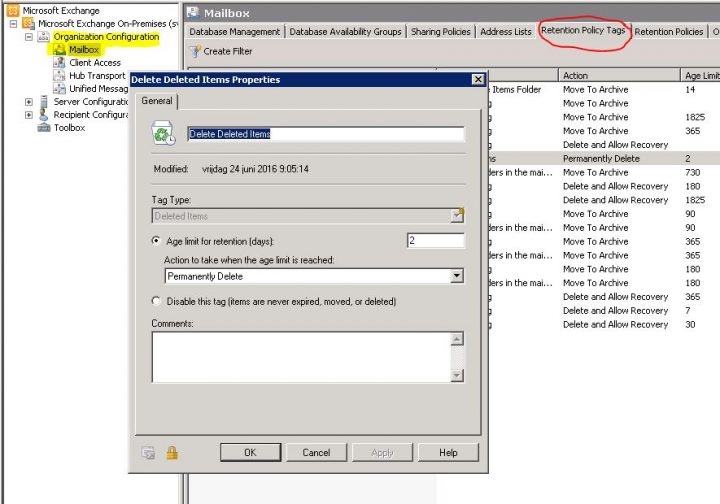The image size is (720, 504).
Task: Click Delete and Allow Recovery row with 7
Action: click(604, 310)
